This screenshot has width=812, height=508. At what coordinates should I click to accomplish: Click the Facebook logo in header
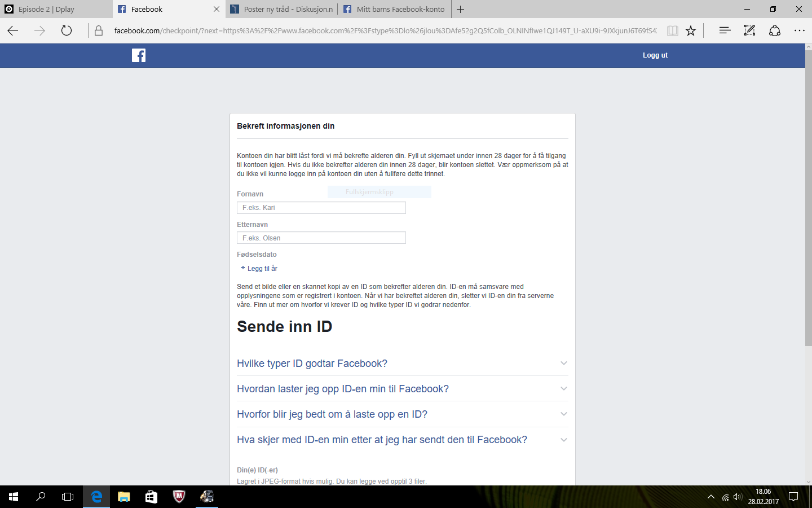tap(139, 55)
